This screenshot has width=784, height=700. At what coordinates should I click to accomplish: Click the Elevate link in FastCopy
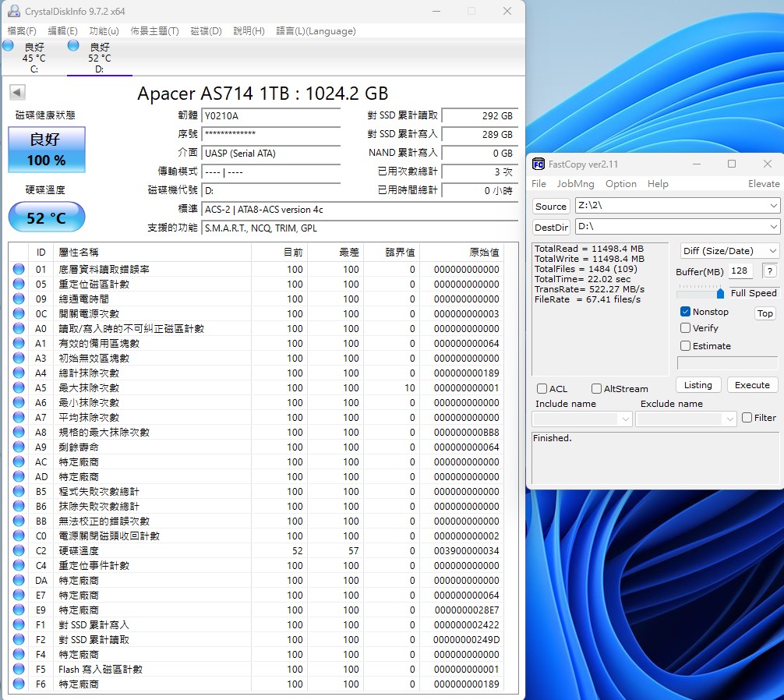764,183
